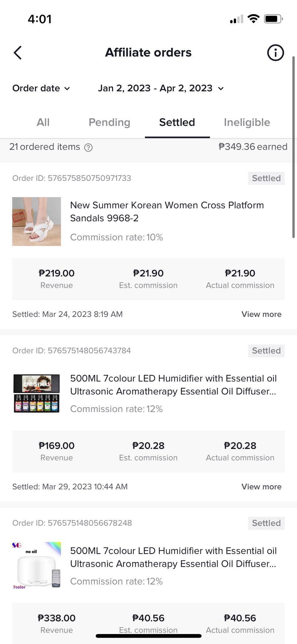The image size is (297, 644).
Task: Open the white platform sandals thumbnail
Action: coord(36,221)
